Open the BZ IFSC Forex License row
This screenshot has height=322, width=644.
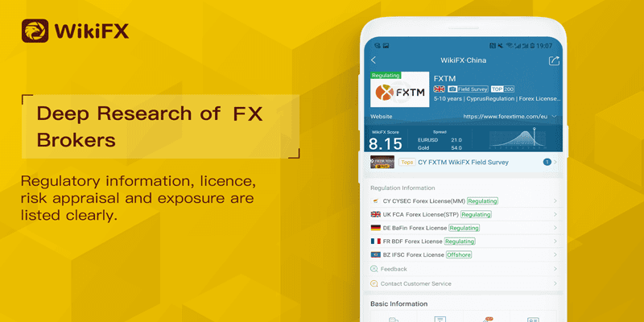click(464, 254)
